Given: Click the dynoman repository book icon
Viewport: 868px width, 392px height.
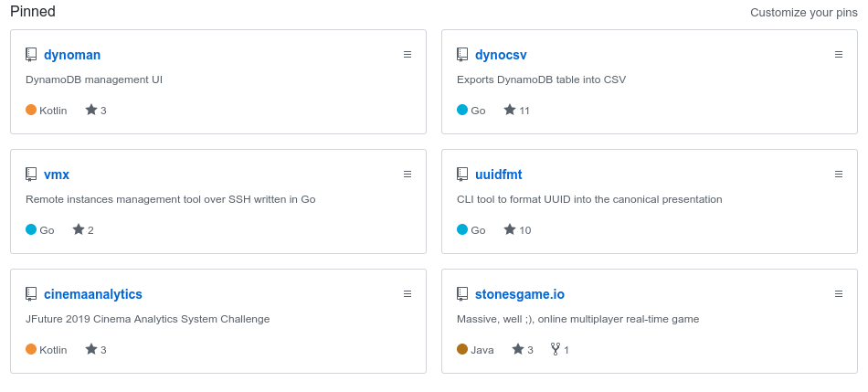Looking at the screenshot, I should coord(31,55).
